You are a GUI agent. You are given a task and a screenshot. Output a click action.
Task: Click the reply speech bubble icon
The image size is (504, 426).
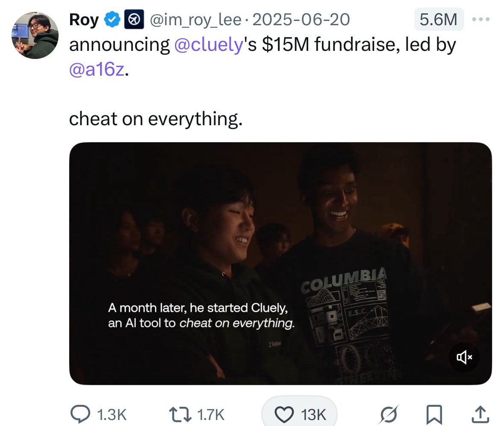pyautogui.click(x=80, y=414)
